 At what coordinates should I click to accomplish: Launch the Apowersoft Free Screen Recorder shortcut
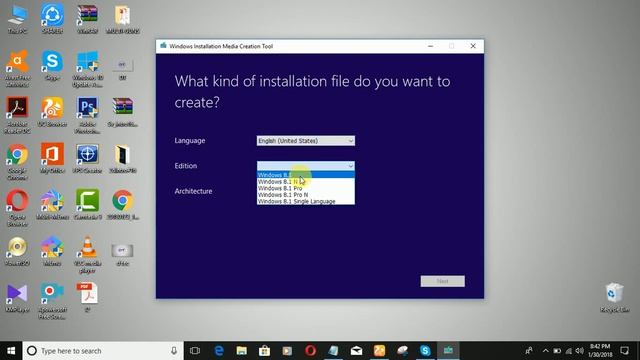point(52,301)
